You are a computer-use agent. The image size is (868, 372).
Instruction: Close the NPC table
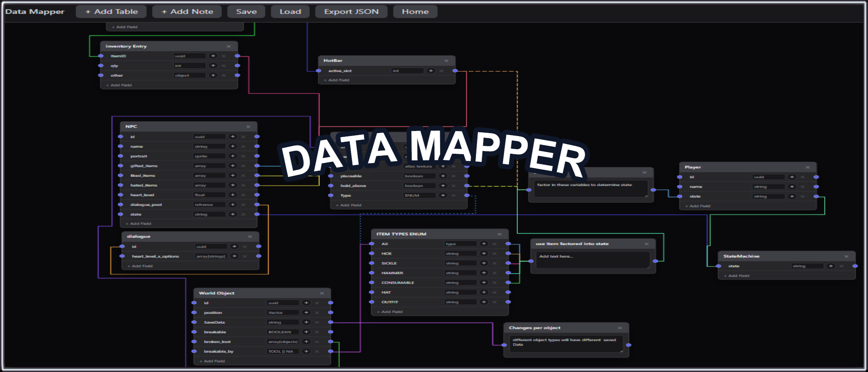coord(248,126)
